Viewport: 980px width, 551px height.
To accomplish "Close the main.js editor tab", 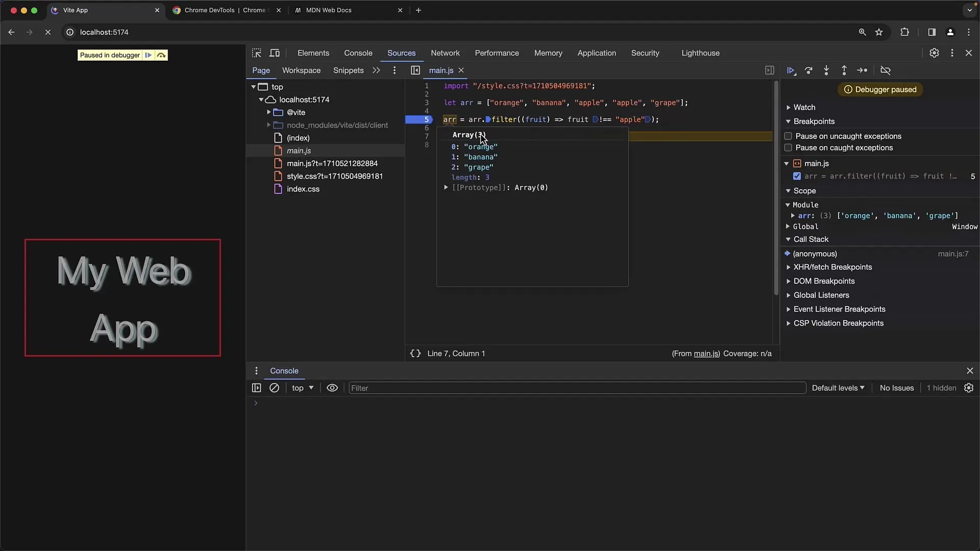I will coord(461,70).
